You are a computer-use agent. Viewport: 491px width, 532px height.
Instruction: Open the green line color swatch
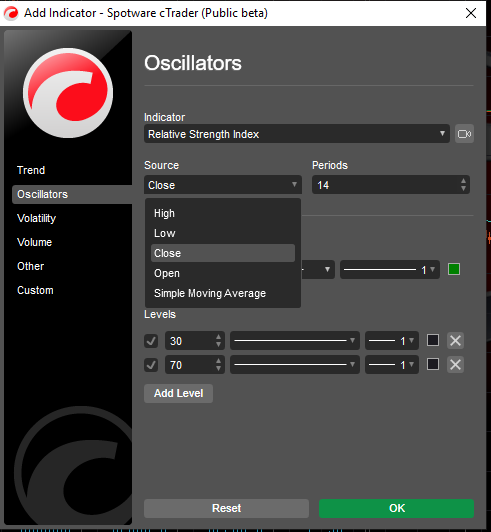(x=454, y=269)
